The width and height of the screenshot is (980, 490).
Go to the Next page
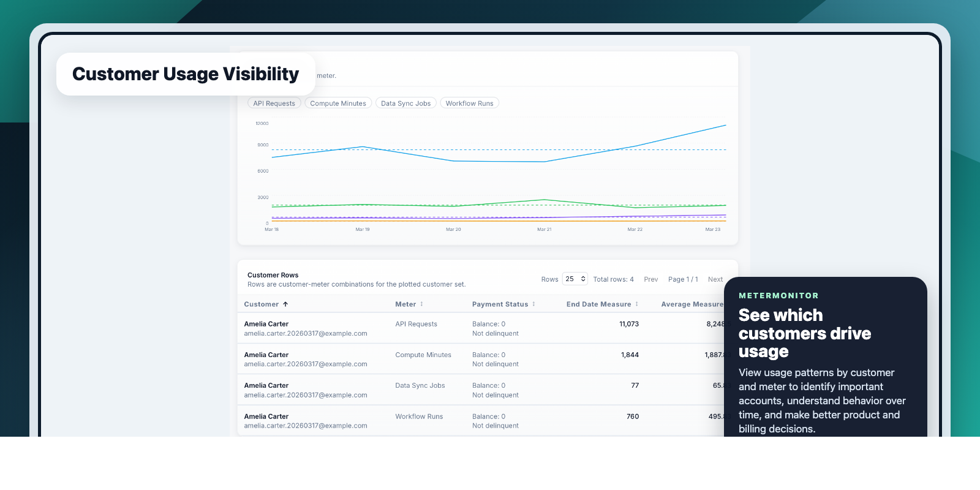pos(715,279)
